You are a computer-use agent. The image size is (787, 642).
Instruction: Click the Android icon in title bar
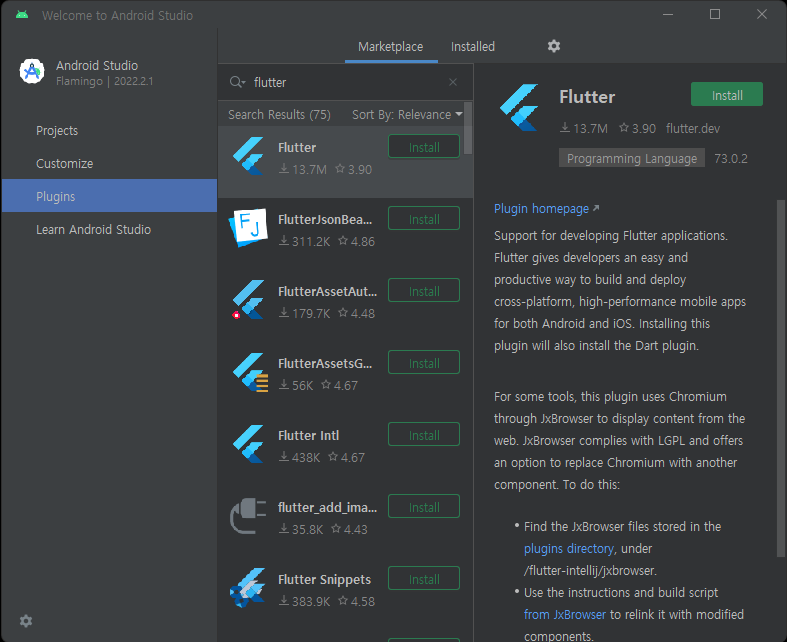[x=22, y=15]
